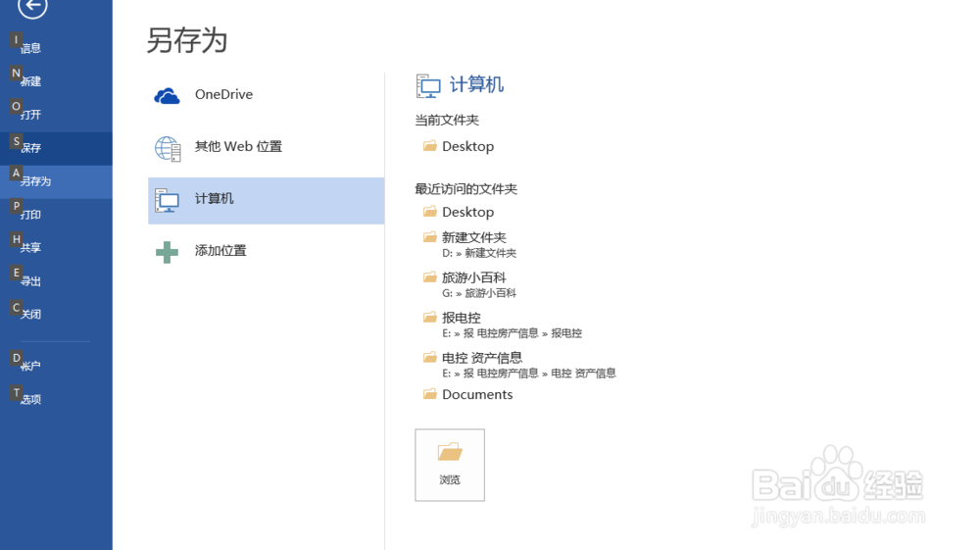
Task: Select the highlighted 计算机 location label
Action: (x=215, y=199)
